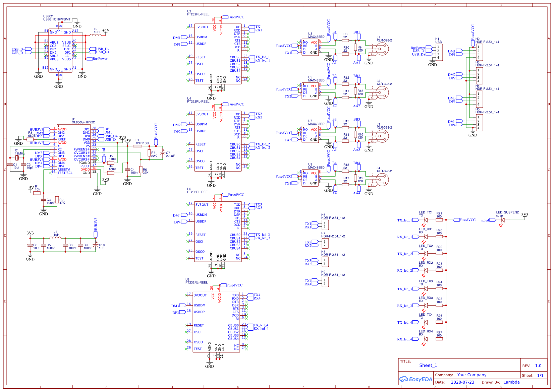The height and width of the screenshot is (392, 554).
Task: Click the FT232RL-REEL chip symbol U2
Action: 218,54
